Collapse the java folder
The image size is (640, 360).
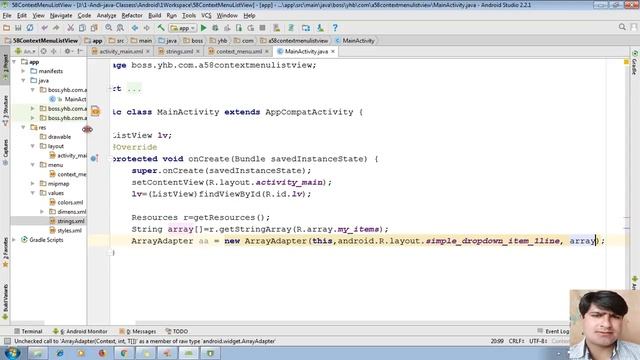[x=23, y=80]
